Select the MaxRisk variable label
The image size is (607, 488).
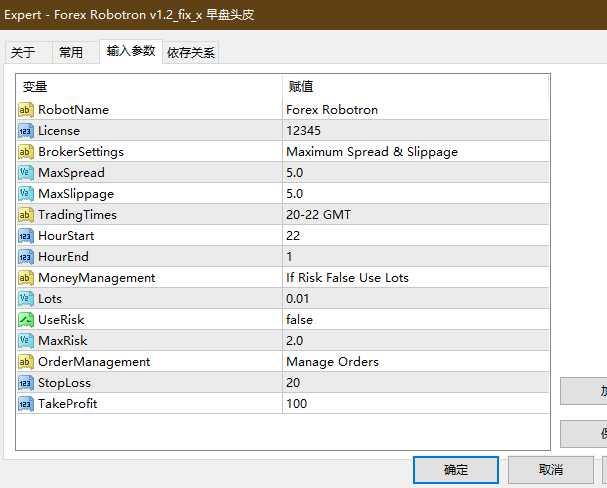63,341
